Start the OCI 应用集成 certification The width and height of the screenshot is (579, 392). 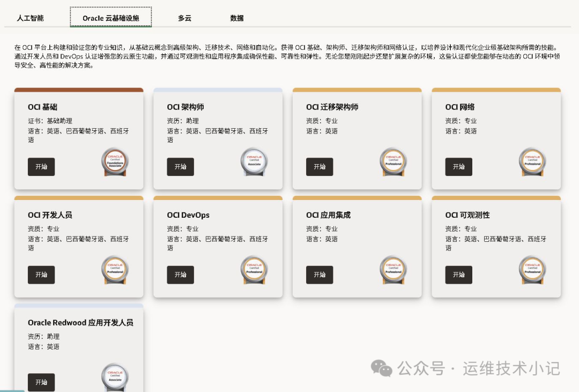pos(320,275)
